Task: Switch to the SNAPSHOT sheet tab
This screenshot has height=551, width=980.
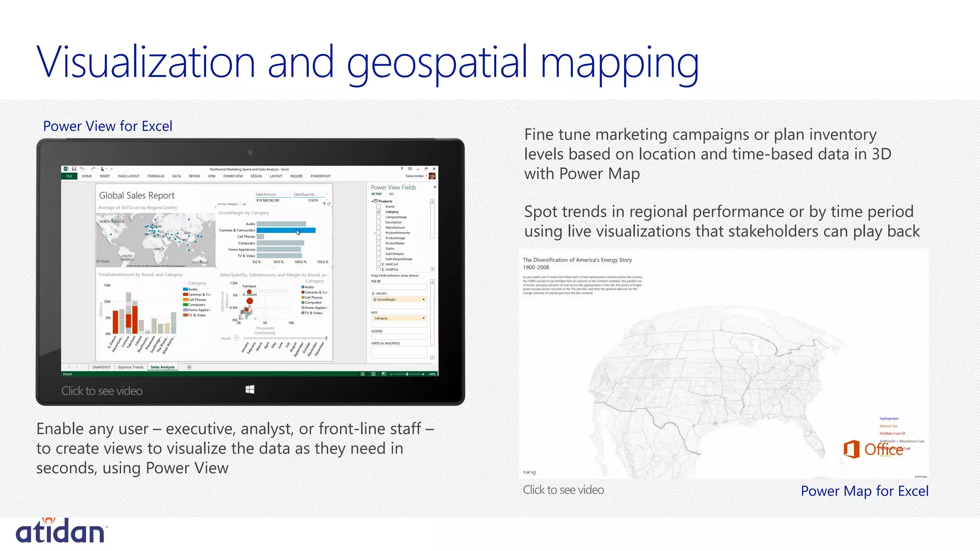Action: click(x=101, y=367)
